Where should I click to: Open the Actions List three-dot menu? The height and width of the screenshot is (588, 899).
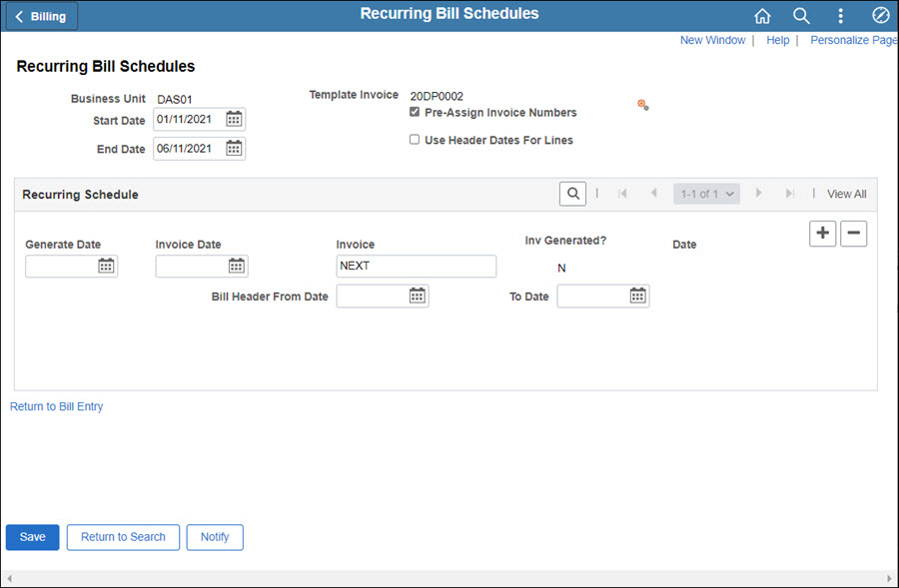(x=840, y=15)
